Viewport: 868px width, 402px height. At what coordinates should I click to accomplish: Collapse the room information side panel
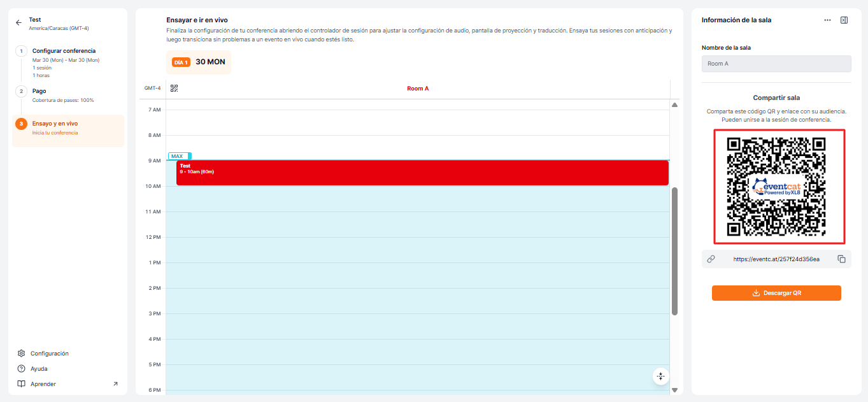pos(844,20)
